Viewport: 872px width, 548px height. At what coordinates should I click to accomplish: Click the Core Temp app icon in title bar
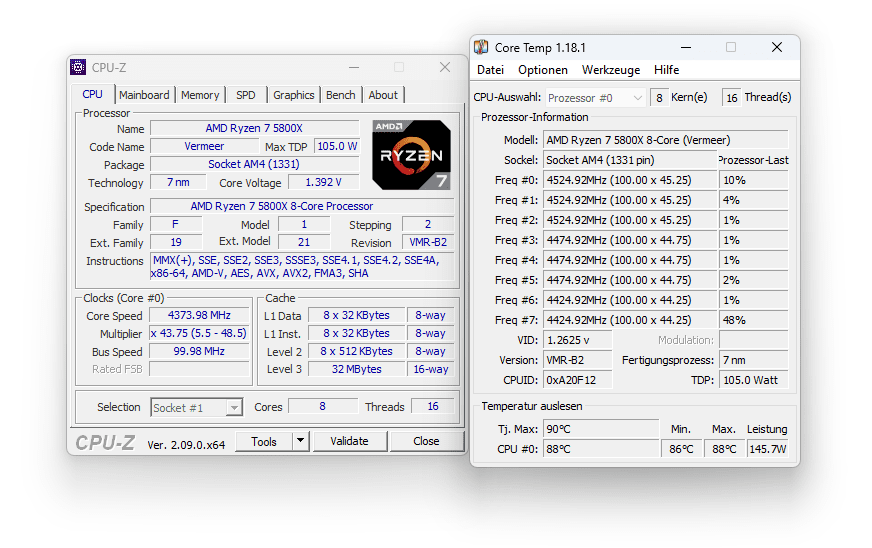(481, 47)
